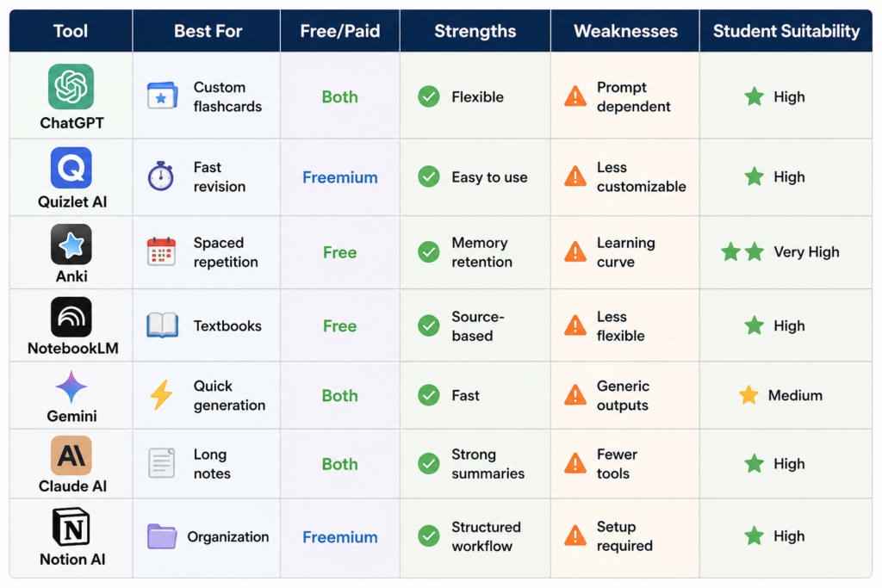The height and width of the screenshot is (588, 882).
Task: Click the yellow star beside Medium
Action: [748, 394]
